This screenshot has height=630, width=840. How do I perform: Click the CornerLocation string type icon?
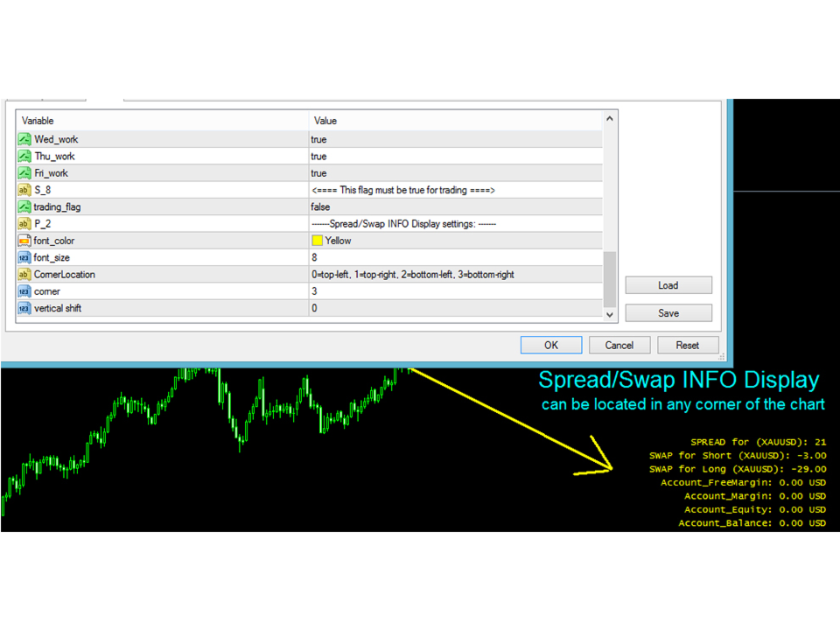click(x=24, y=274)
